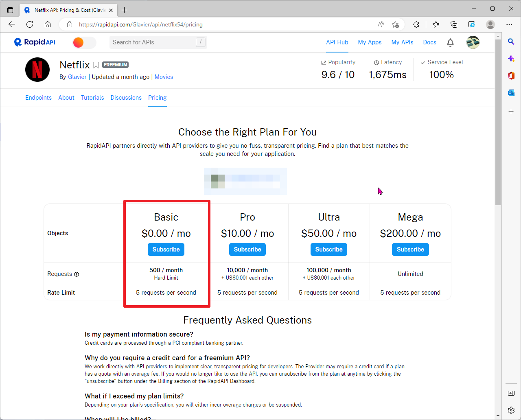Open My APIs in the header

click(x=402, y=42)
